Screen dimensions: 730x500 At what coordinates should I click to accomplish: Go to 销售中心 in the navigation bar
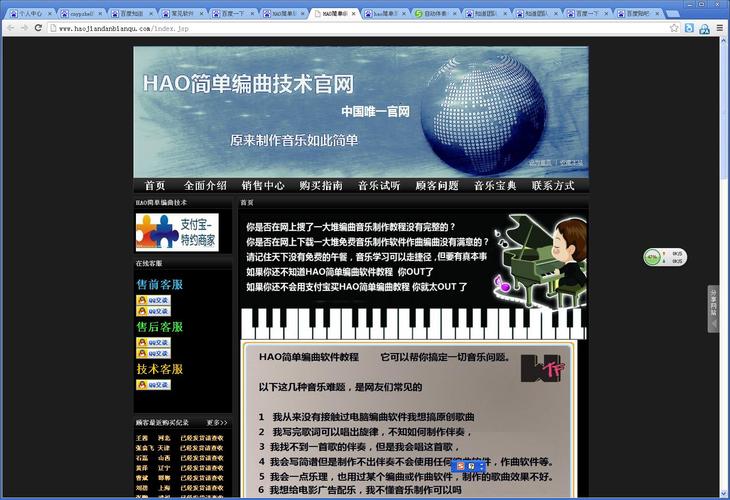coord(263,186)
